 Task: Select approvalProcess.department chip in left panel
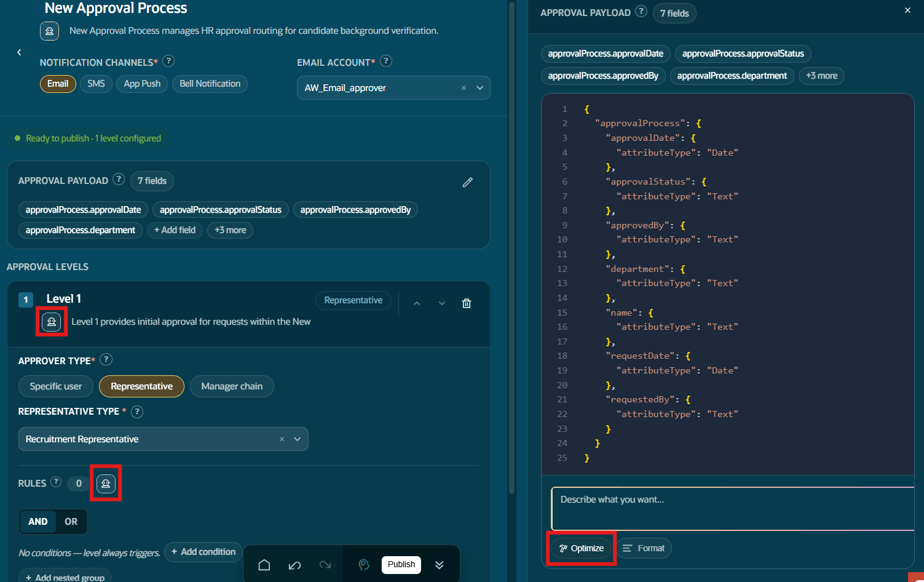(81, 230)
